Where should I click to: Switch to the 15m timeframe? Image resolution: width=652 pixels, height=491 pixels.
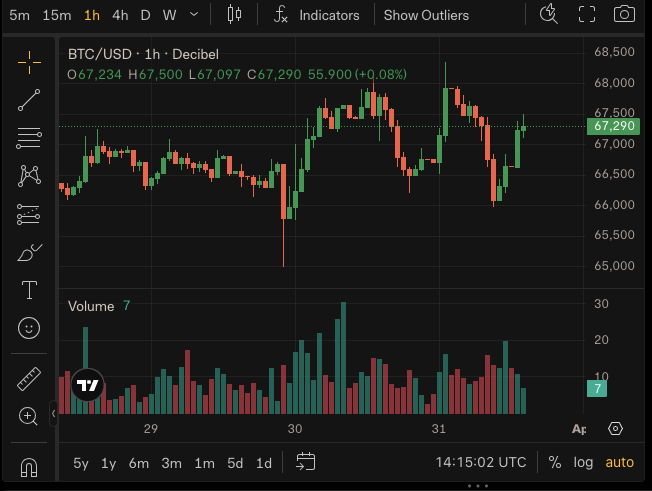pyautogui.click(x=57, y=15)
